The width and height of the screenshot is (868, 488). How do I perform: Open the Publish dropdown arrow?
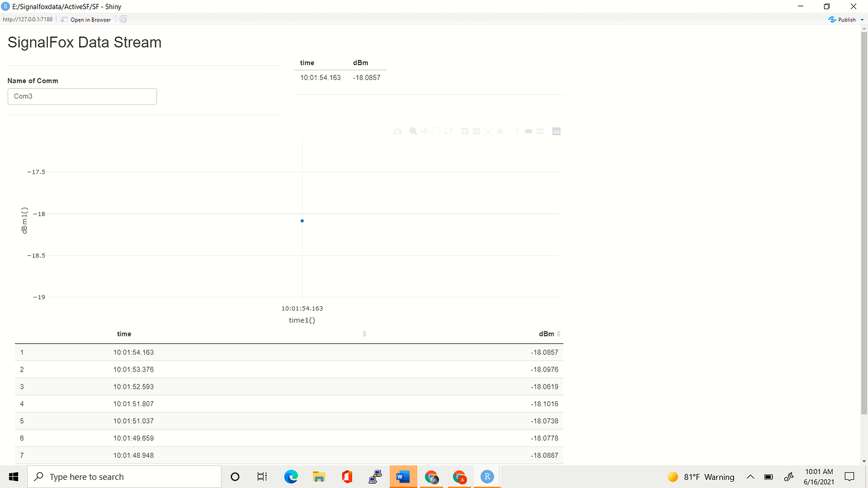862,19
